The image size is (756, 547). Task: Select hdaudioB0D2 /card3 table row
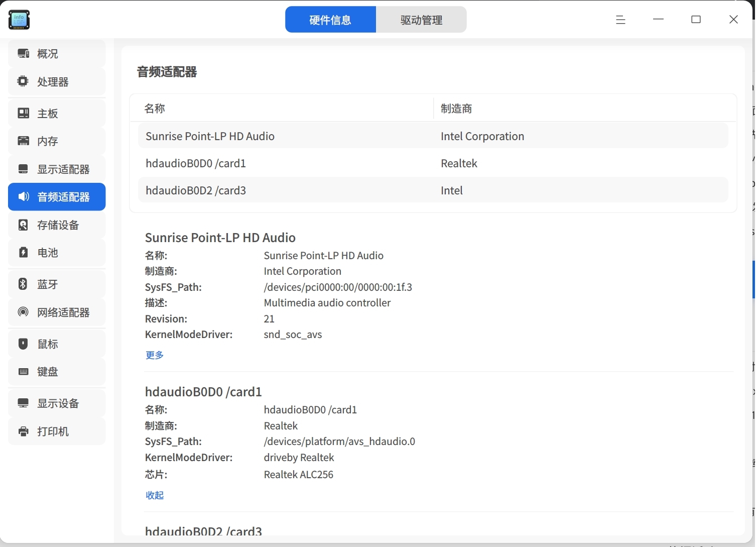(x=433, y=190)
